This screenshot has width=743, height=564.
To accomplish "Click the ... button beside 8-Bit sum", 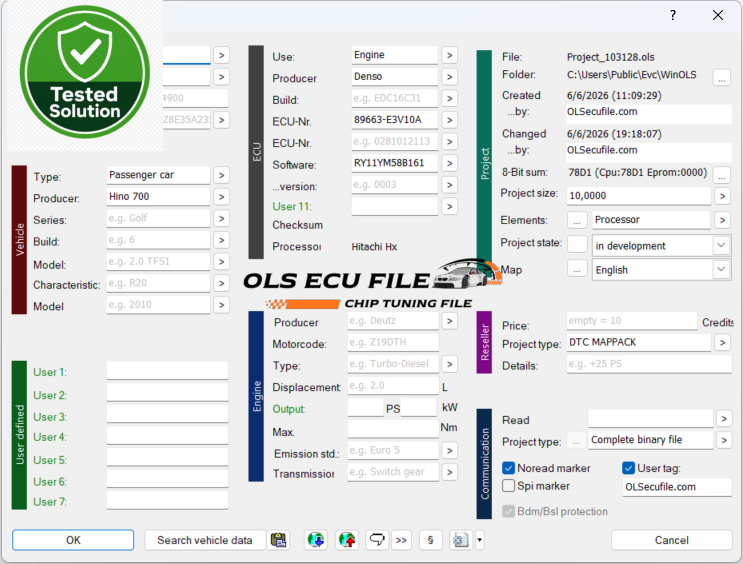I will (722, 174).
